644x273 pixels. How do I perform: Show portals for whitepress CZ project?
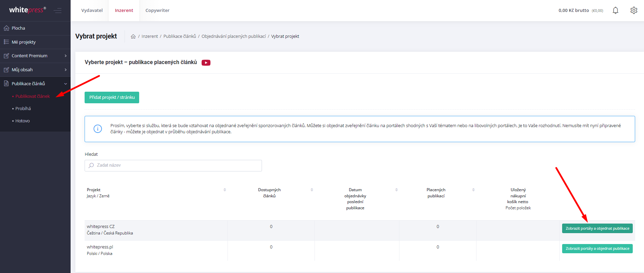click(x=597, y=228)
